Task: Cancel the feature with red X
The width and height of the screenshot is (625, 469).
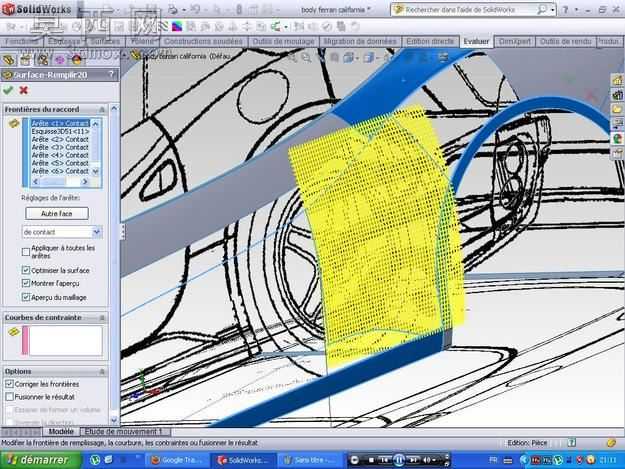Action: pyautogui.click(x=24, y=90)
